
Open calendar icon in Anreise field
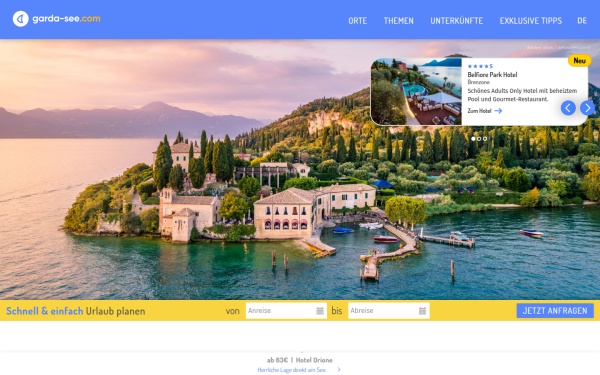pyautogui.click(x=320, y=311)
